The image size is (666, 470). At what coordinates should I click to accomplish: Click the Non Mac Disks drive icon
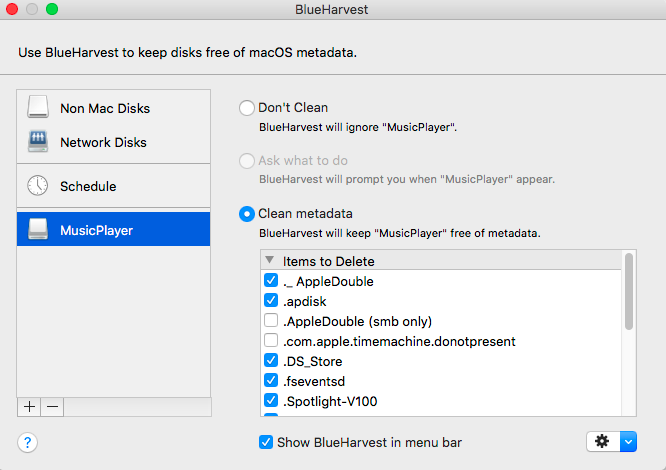click(38, 107)
